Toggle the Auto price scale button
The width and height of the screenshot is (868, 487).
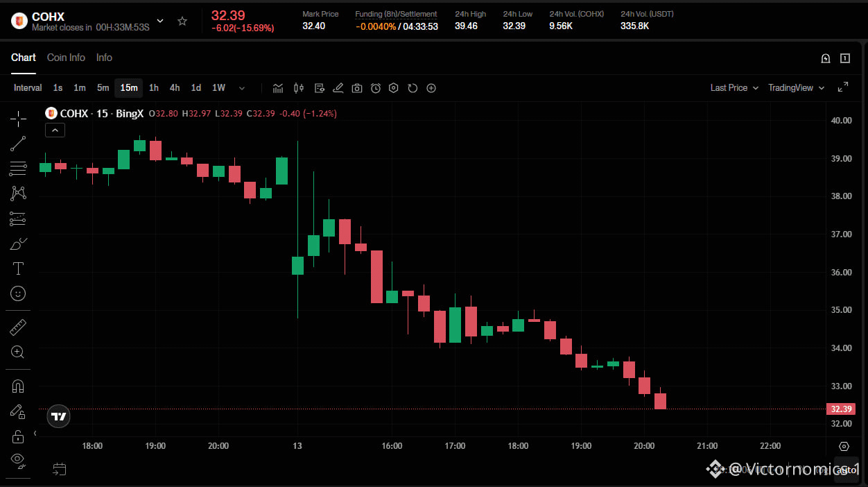pos(845,470)
